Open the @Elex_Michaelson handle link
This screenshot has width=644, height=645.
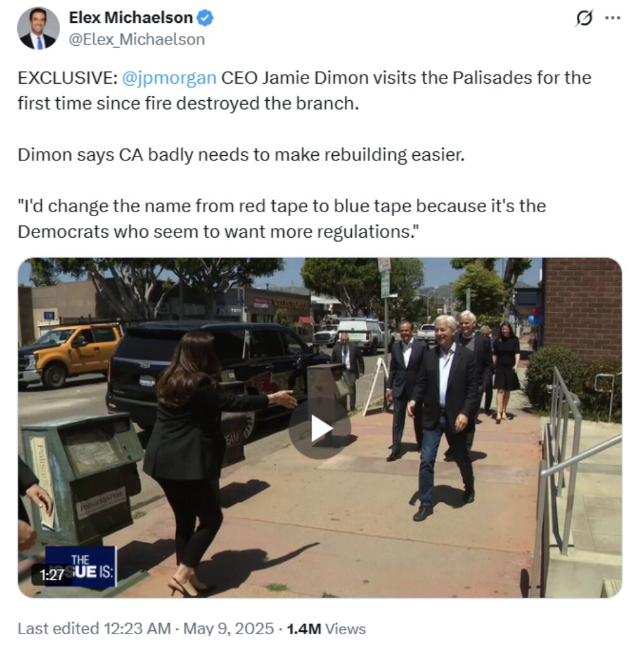pos(137,39)
